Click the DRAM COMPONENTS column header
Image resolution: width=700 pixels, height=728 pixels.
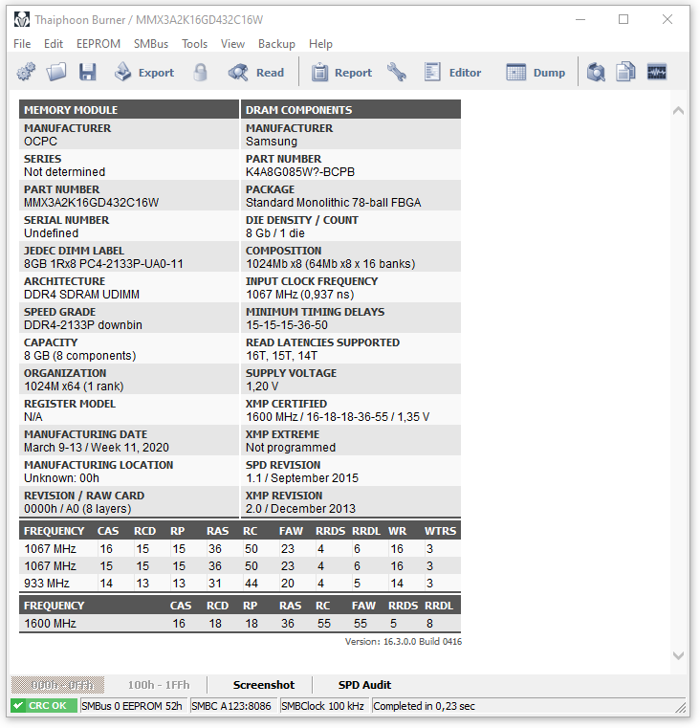click(351, 110)
